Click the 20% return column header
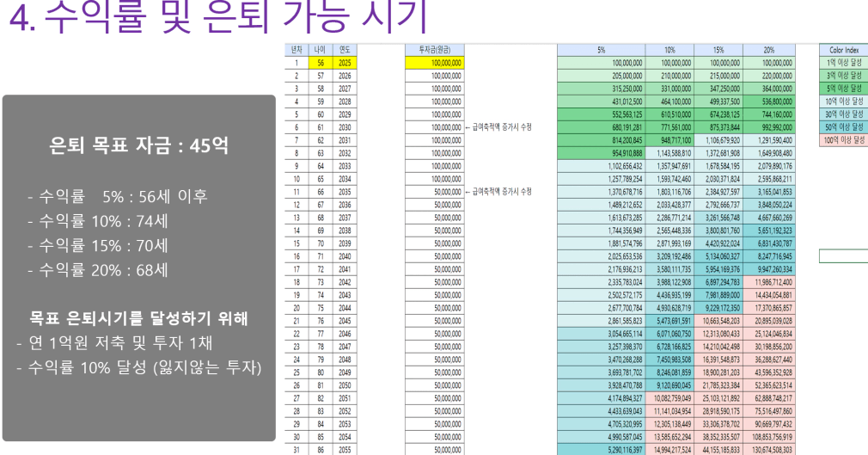The image size is (868, 455). (x=769, y=50)
